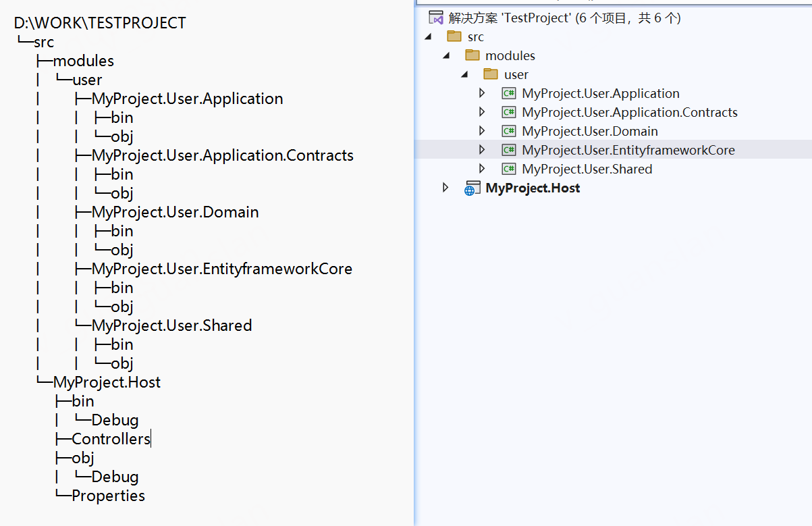Select MyProject.User.Shared in Solution Explorer
Image resolution: width=812 pixels, height=526 pixels.
tap(587, 169)
